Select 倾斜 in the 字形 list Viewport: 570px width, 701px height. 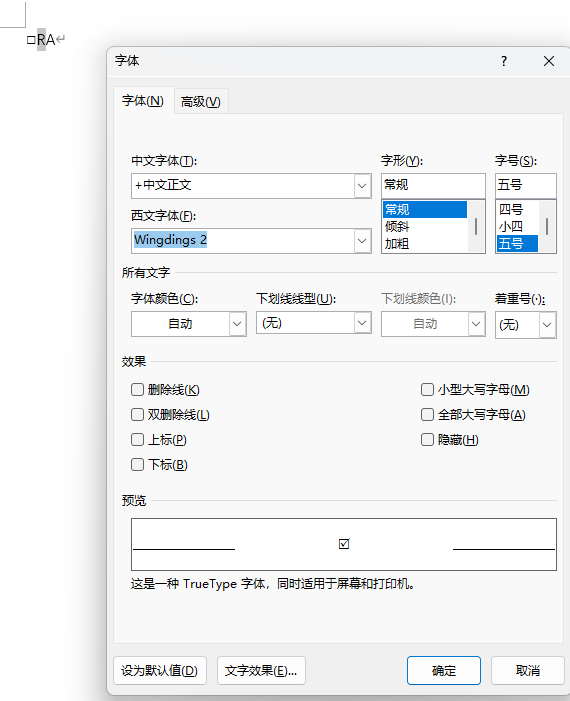pos(425,226)
